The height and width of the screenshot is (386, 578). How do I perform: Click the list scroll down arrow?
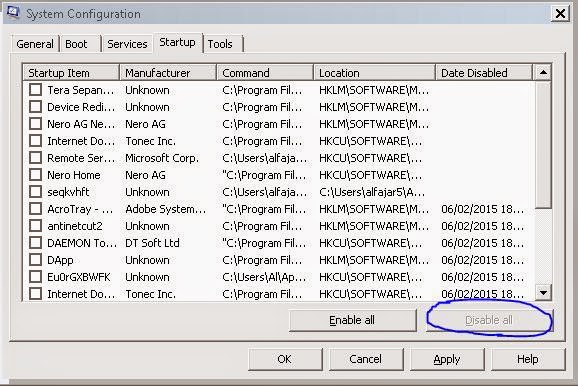coord(543,293)
